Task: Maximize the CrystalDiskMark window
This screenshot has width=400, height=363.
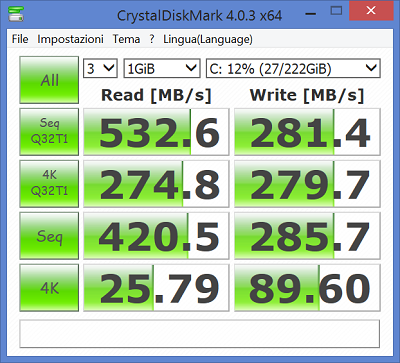Action: (x=336, y=11)
